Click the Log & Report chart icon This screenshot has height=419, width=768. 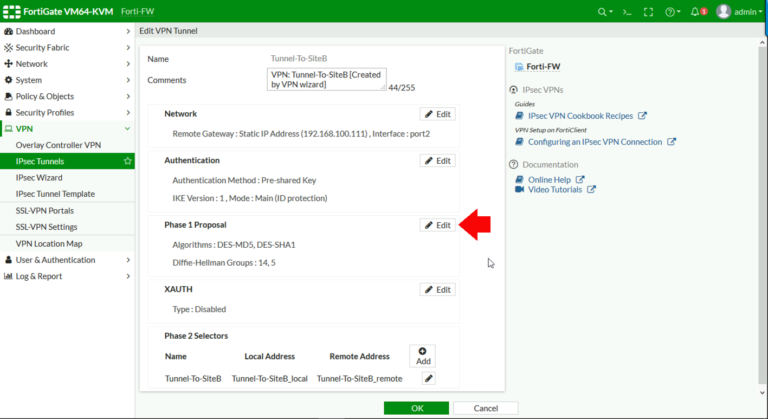point(8,276)
